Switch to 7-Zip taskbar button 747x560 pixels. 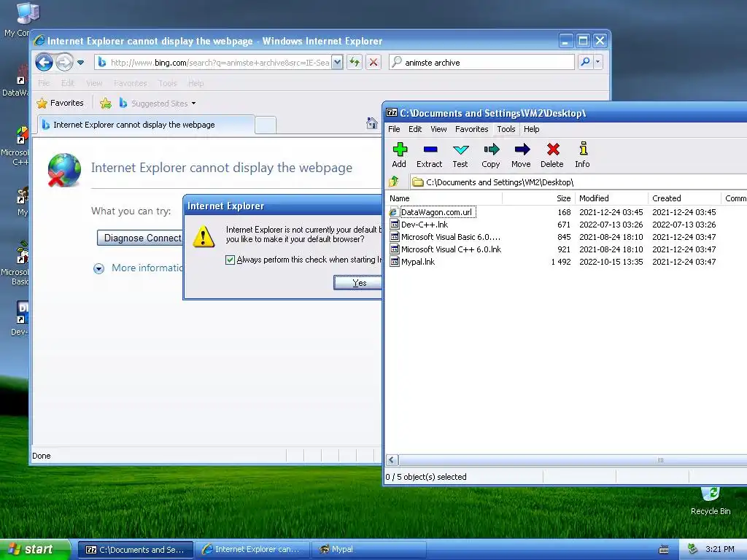135,549
